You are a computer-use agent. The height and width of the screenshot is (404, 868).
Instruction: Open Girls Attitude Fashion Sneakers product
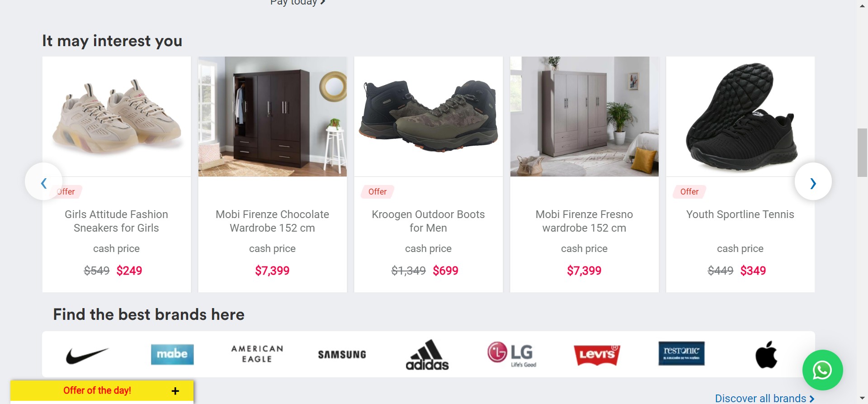(116, 221)
